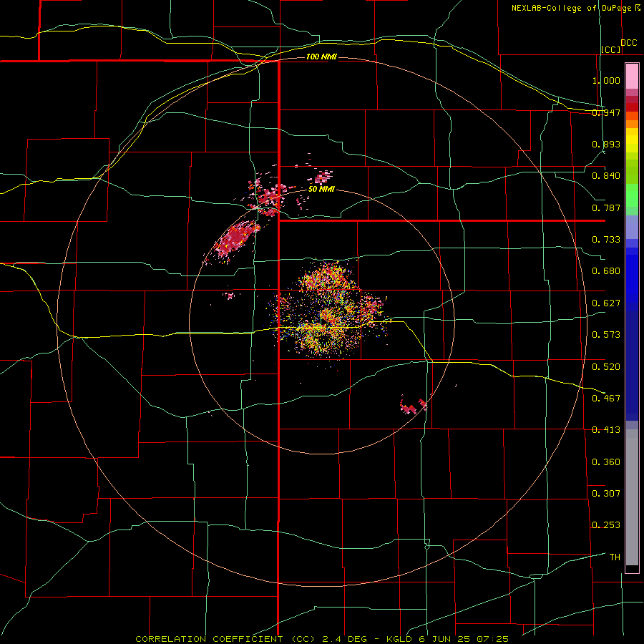This screenshot has width=644, height=644.
Task: Select the 0.627 scale value
Action: tap(606, 303)
